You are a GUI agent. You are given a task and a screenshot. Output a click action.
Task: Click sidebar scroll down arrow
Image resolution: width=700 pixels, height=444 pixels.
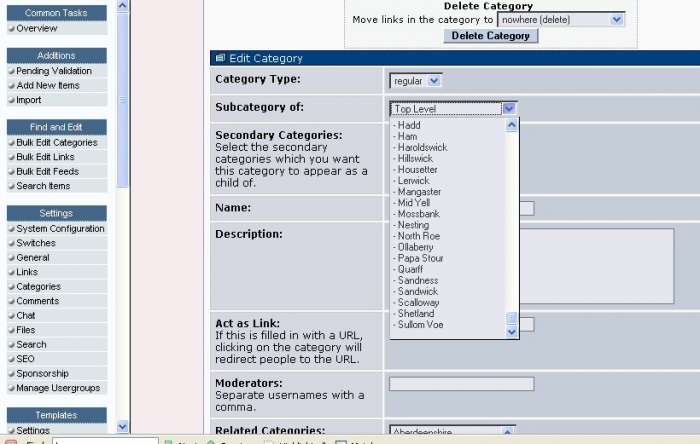point(122,426)
